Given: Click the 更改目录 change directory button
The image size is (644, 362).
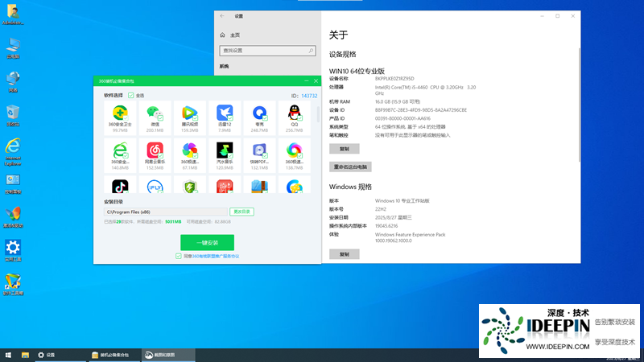Looking at the screenshot, I should click(x=242, y=212).
